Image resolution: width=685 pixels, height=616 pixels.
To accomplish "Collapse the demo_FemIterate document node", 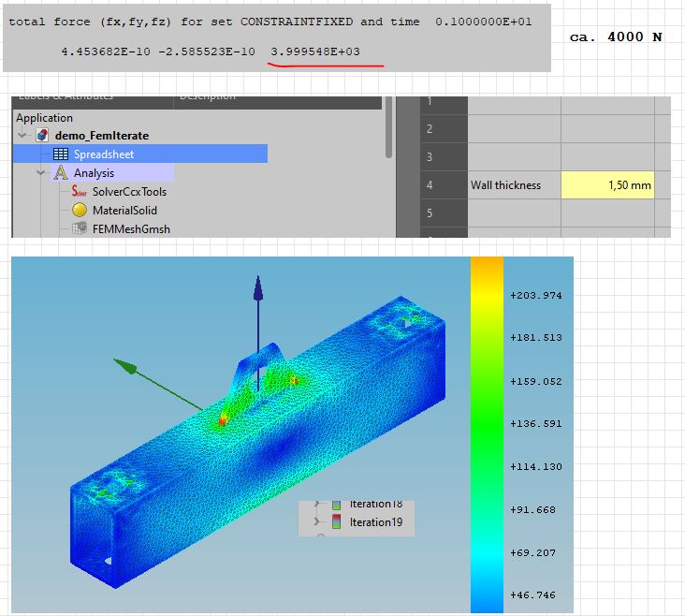I will (22, 136).
